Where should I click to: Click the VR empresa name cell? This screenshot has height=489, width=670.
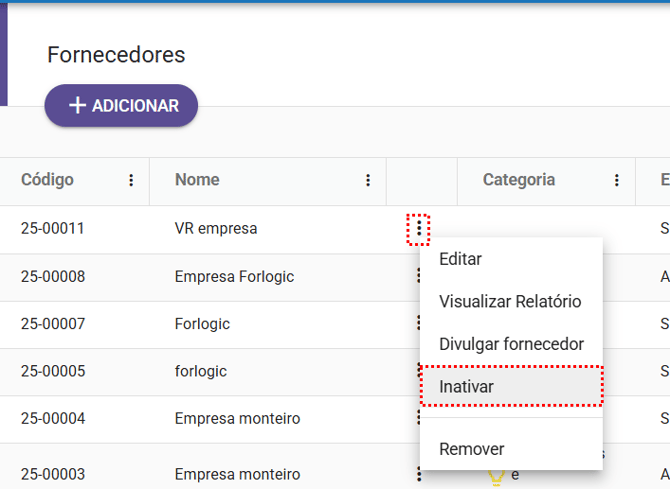[x=215, y=229]
